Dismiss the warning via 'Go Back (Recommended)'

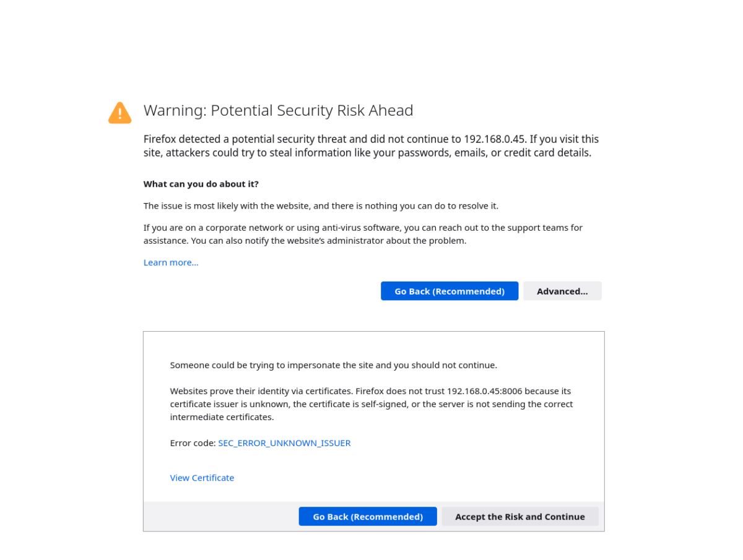450,291
